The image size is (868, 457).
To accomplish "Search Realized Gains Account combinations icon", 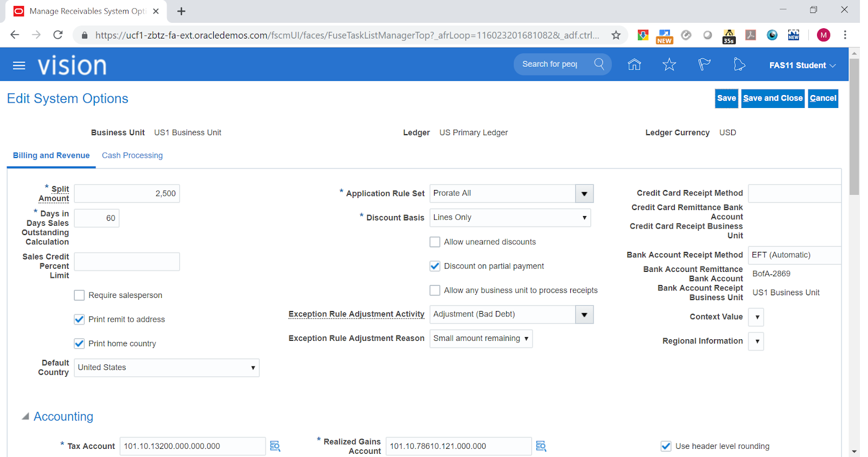I will [541, 446].
